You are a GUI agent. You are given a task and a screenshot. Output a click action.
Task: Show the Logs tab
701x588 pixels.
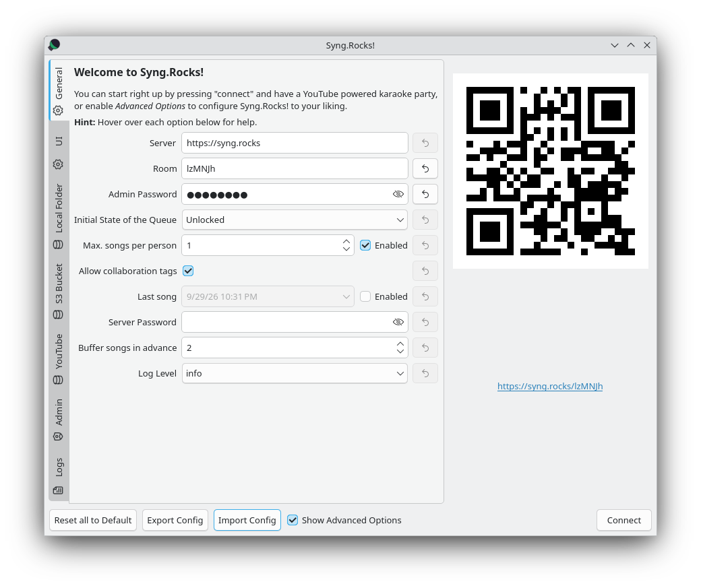click(x=59, y=476)
